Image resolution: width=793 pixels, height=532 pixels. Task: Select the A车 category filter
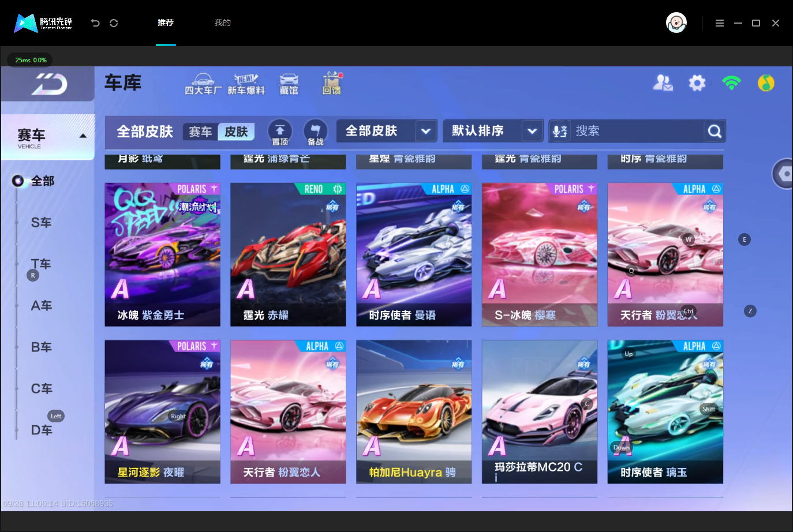pyautogui.click(x=42, y=306)
